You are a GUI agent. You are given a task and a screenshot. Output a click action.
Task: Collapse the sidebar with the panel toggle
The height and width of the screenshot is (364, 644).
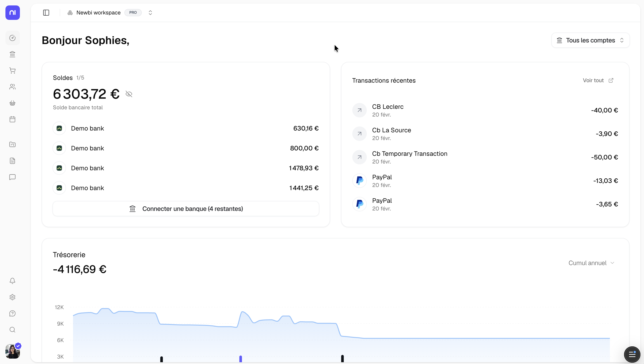pyautogui.click(x=46, y=12)
